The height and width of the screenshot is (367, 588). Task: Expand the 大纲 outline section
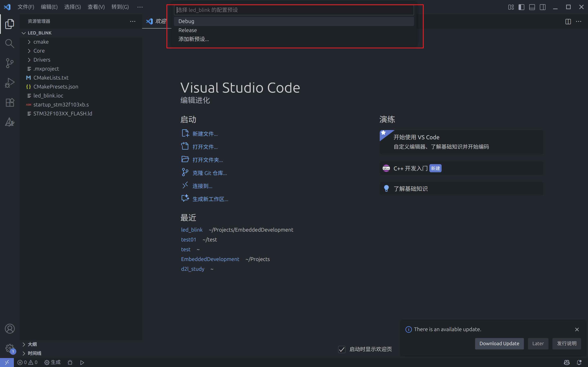pos(32,344)
